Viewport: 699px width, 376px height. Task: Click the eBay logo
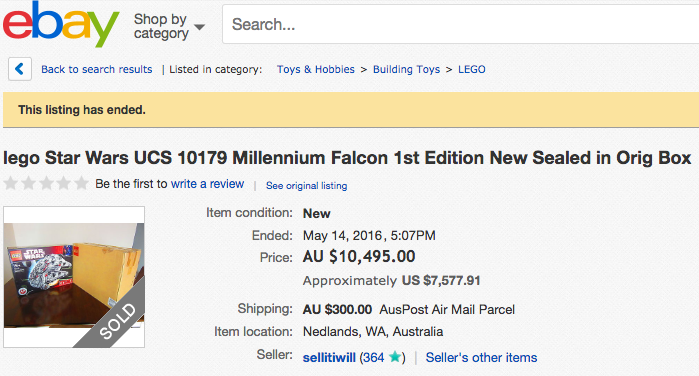point(61,23)
